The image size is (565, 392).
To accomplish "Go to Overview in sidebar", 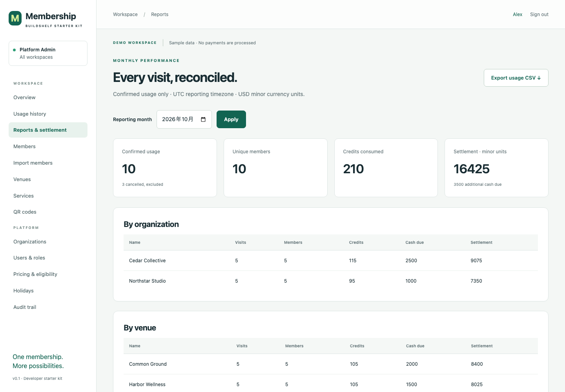I will point(48,97).
